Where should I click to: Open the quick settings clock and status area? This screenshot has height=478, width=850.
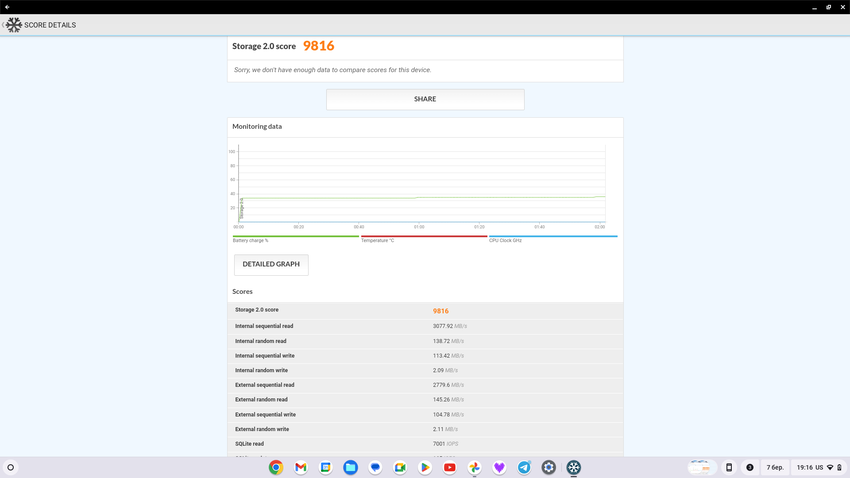point(818,467)
